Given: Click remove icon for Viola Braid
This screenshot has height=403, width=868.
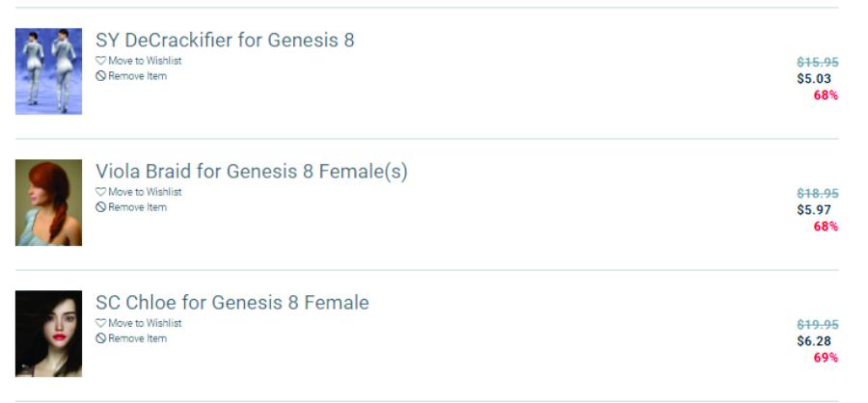Looking at the screenshot, I should (100, 207).
